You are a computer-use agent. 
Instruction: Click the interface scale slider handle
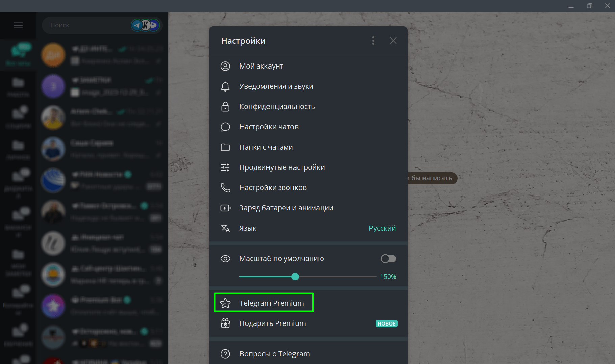tap(295, 277)
